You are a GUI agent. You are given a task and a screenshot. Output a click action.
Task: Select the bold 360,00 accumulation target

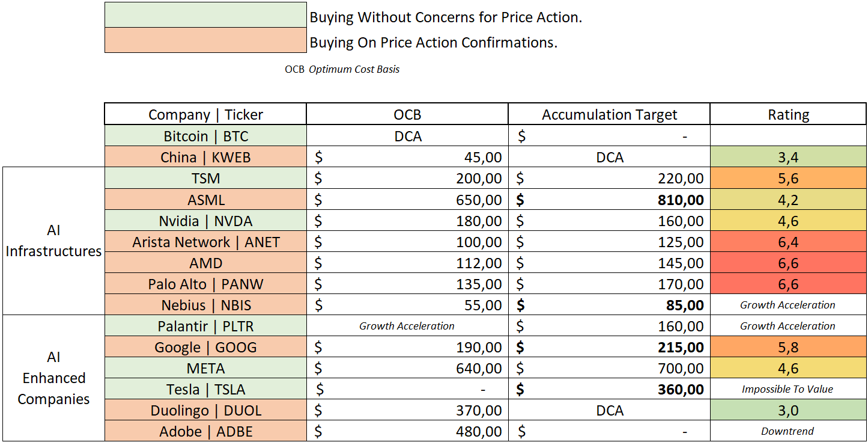609,388
